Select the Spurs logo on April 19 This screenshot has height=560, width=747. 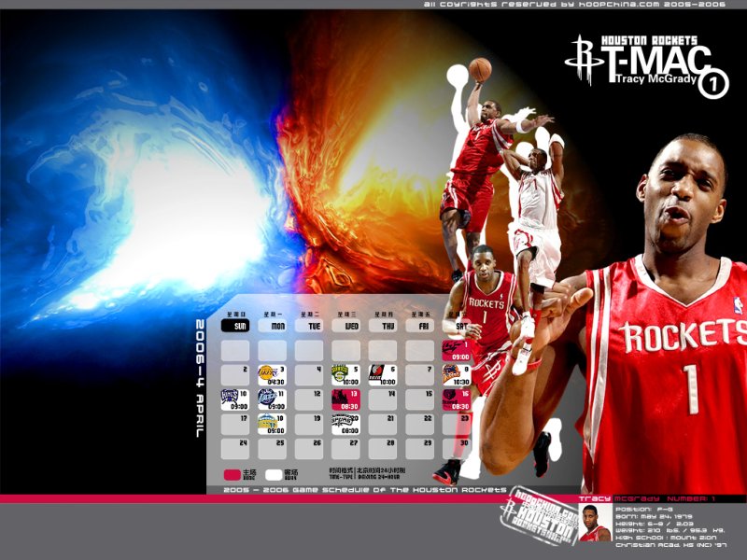click(x=341, y=421)
